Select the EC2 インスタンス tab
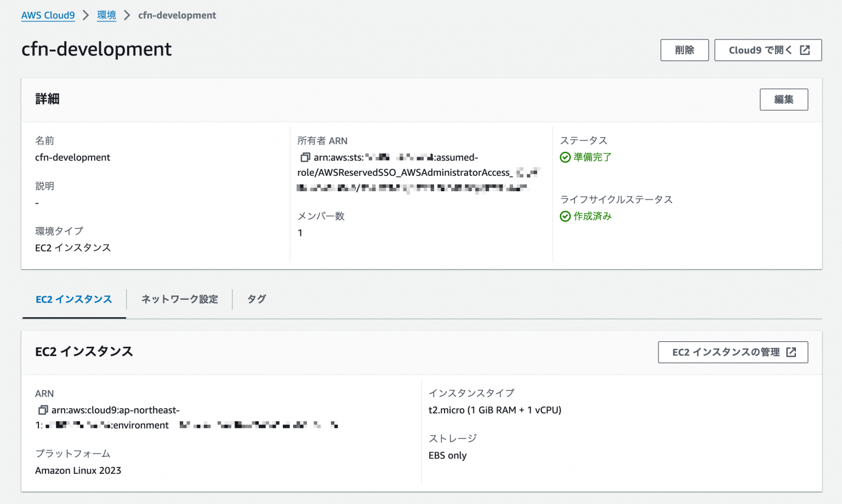This screenshot has height=504, width=842. (x=73, y=299)
